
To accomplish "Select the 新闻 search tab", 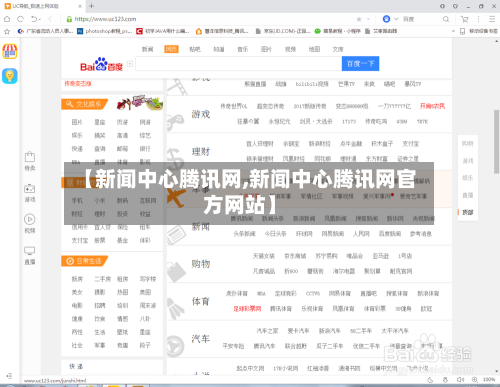I will tap(147, 49).
